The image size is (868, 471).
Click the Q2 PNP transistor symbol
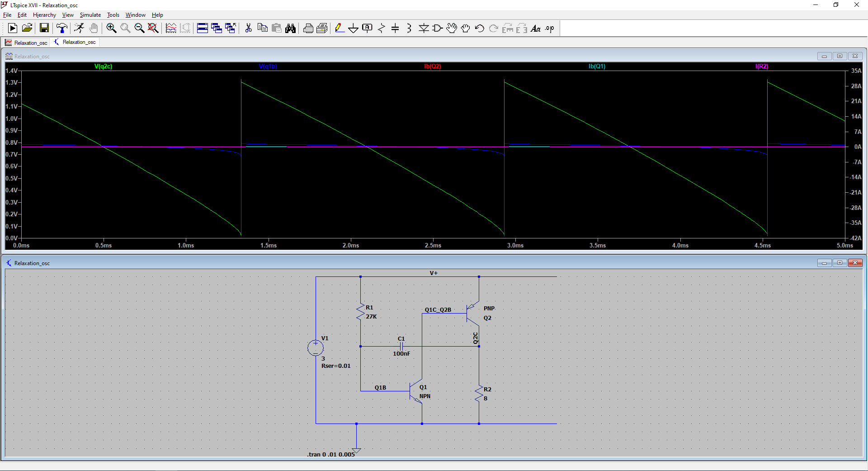click(x=473, y=313)
